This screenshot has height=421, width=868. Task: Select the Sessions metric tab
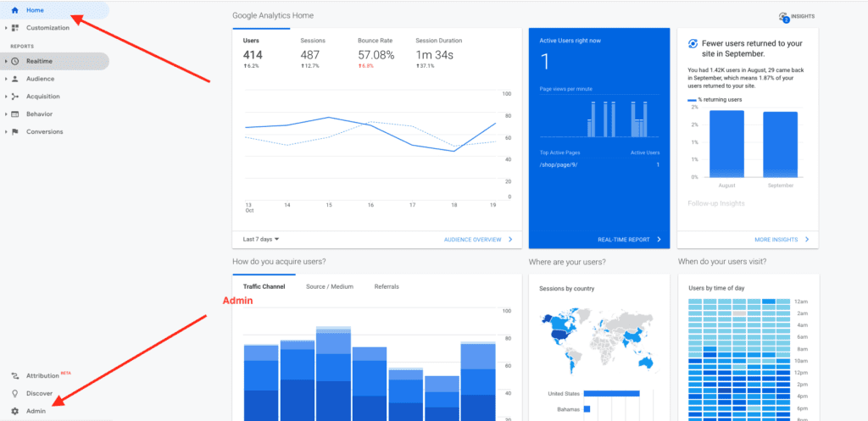tap(314, 53)
